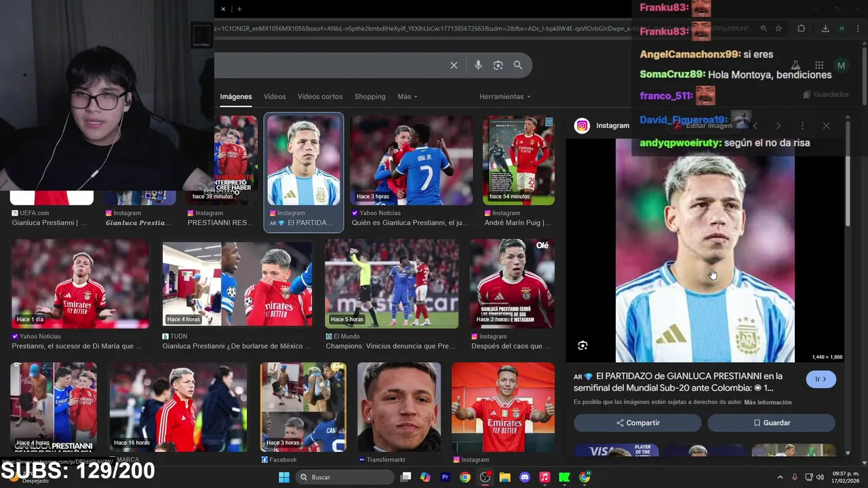
Task: Click the UEFA.com source label
Action: coord(31,213)
